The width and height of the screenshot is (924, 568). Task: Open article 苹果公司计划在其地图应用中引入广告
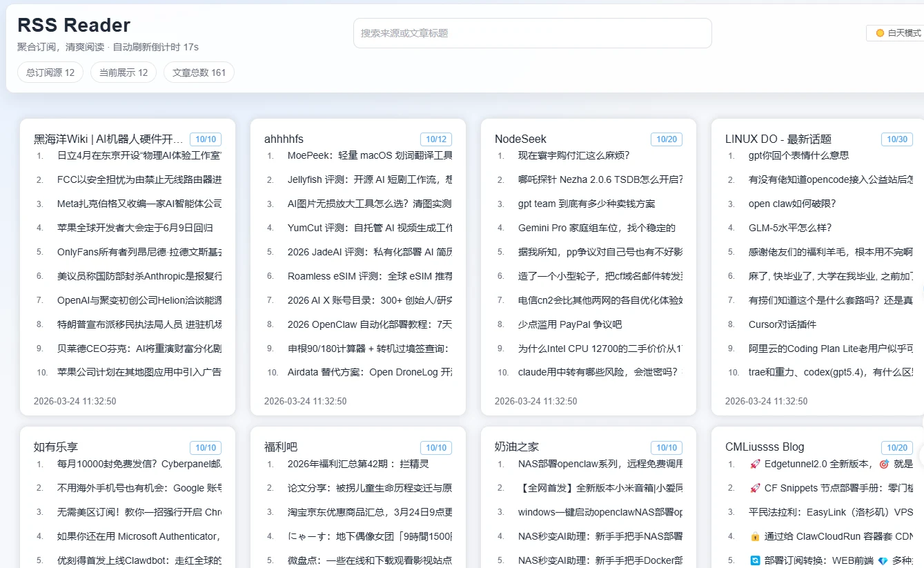pyautogui.click(x=139, y=372)
